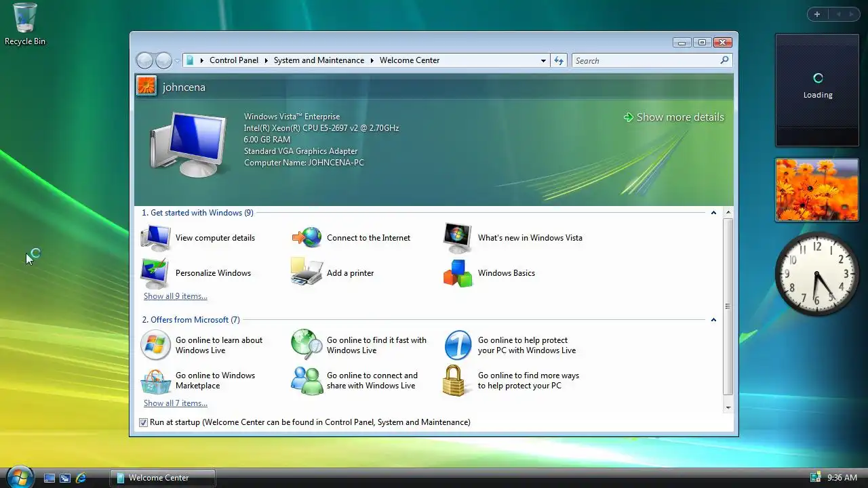The width and height of the screenshot is (868, 488).
Task: Click the Forward navigation button
Action: tap(163, 60)
